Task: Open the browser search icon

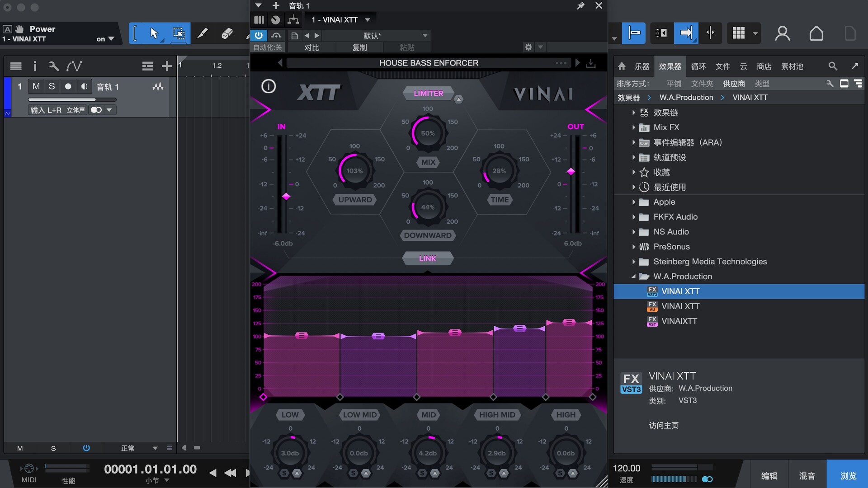Action: (x=833, y=66)
